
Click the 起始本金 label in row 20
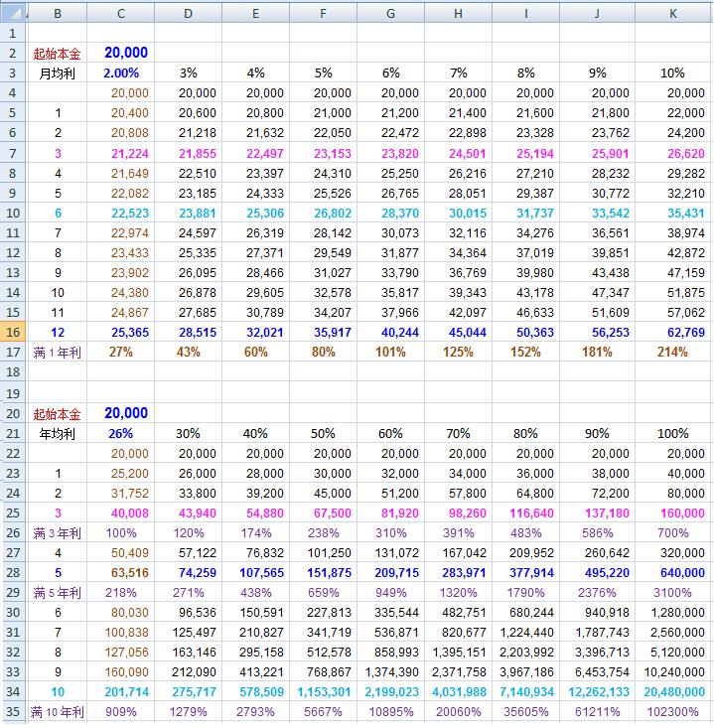pos(57,414)
